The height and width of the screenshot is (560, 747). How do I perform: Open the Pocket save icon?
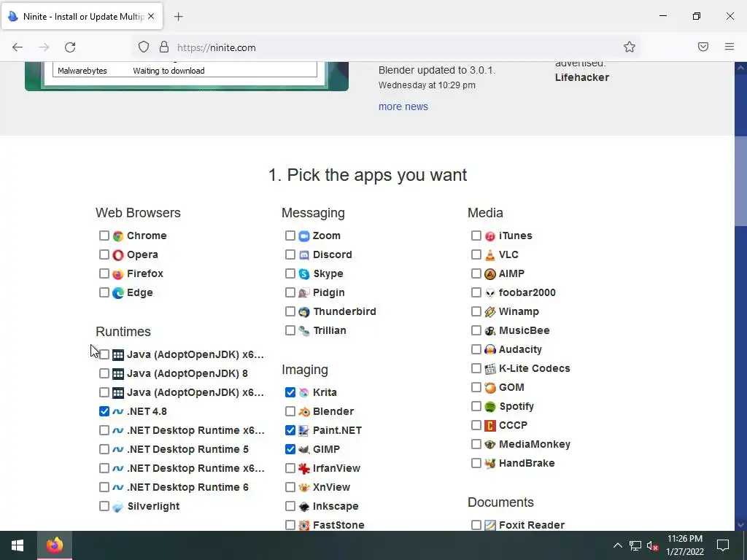(703, 47)
